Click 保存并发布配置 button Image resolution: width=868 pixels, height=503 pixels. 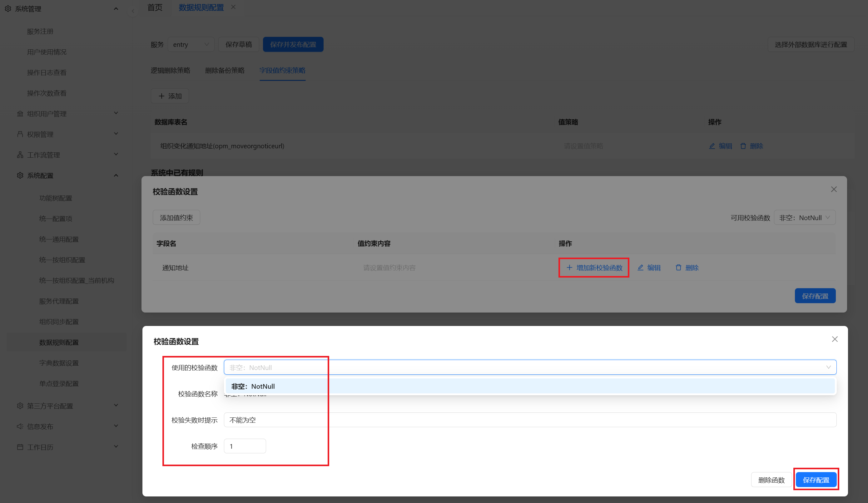(x=293, y=44)
